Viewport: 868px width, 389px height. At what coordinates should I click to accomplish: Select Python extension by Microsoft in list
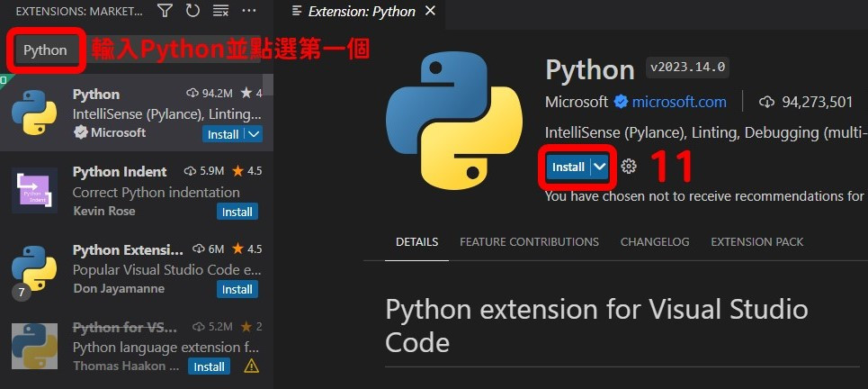tap(137, 113)
